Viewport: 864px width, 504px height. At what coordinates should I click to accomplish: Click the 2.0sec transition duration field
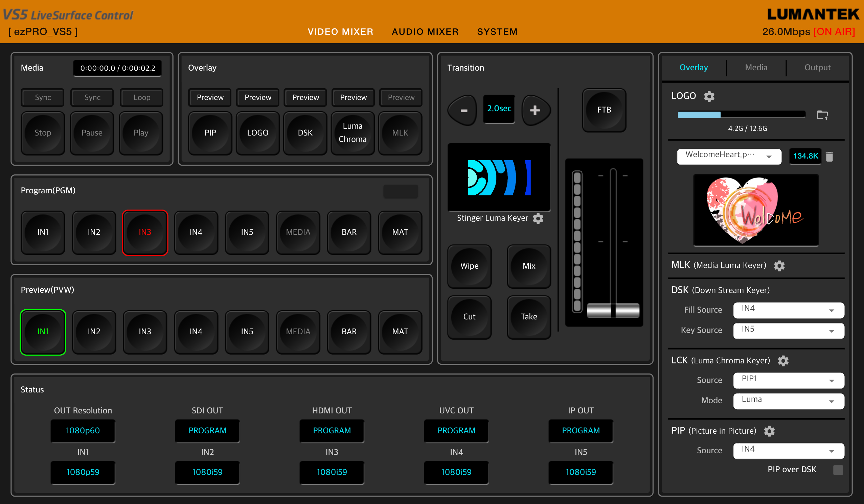[499, 109]
